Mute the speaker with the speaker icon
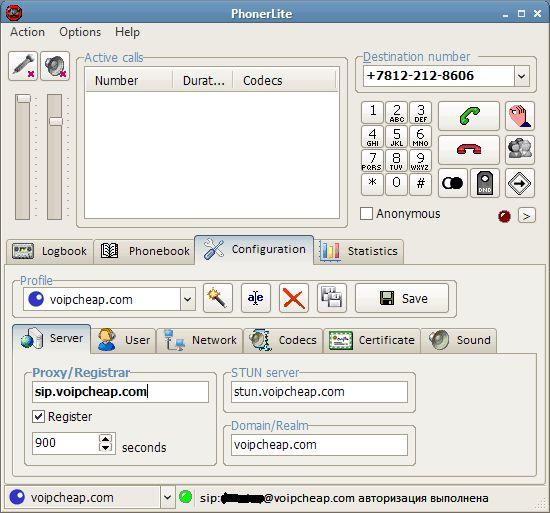The width and height of the screenshot is (550, 513). click(x=55, y=66)
